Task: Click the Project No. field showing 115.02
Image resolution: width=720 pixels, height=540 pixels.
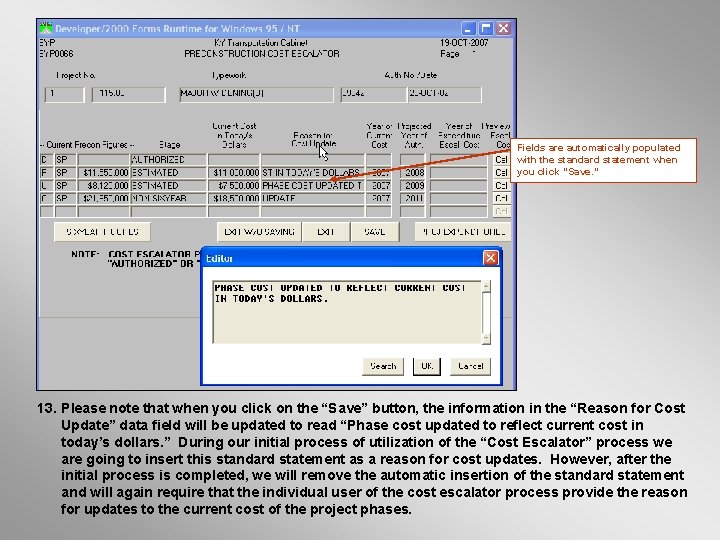Action: pyautogui.click(x=129, y=94)
